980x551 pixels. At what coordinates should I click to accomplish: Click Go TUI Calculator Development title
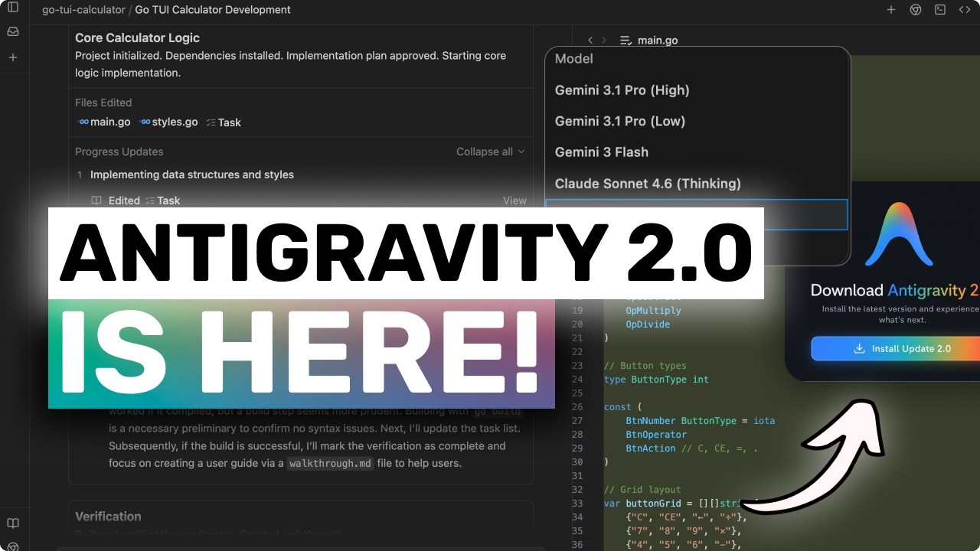click(x=213, y=10)
